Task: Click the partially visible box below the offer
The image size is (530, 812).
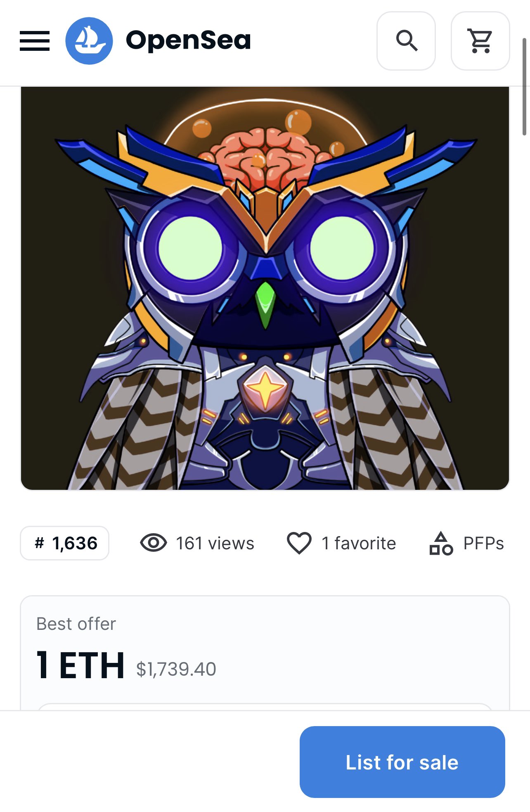Action: (x=265, y=707)
